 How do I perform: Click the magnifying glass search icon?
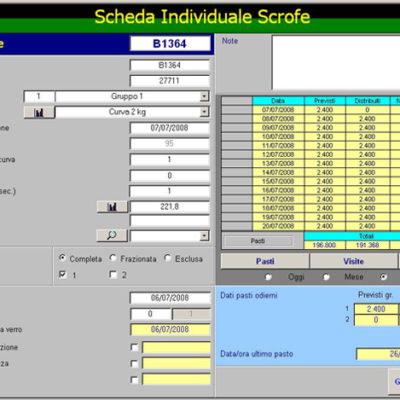pos(112,235)
